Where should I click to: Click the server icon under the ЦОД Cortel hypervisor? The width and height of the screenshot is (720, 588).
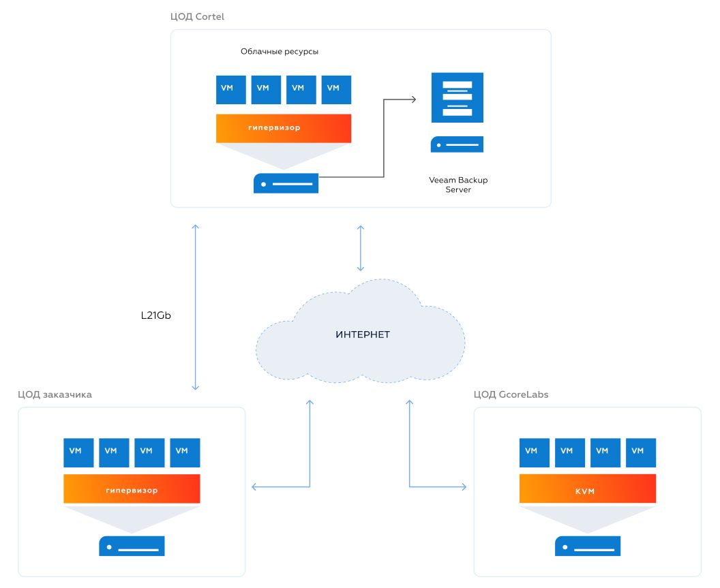[286, 183]
